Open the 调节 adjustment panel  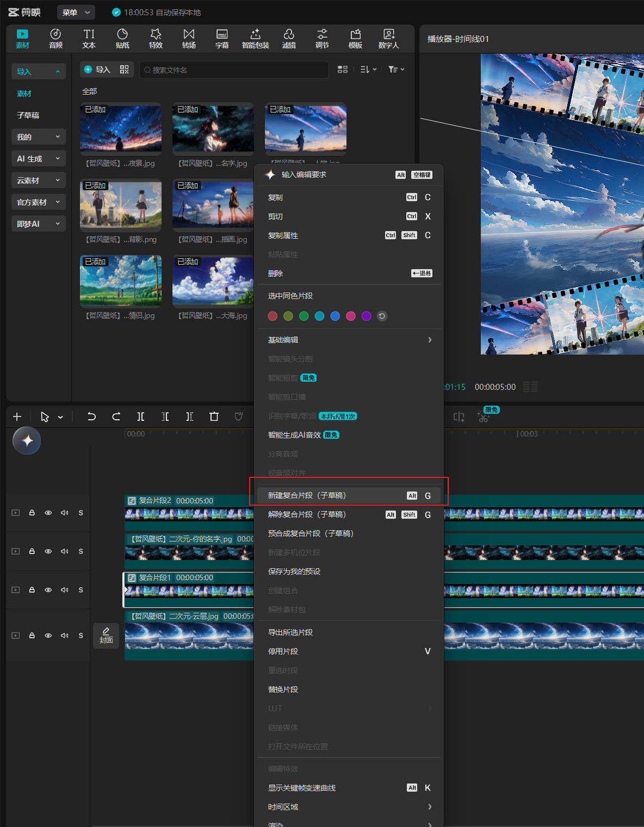pyautogui.click(x=322, y=39)
